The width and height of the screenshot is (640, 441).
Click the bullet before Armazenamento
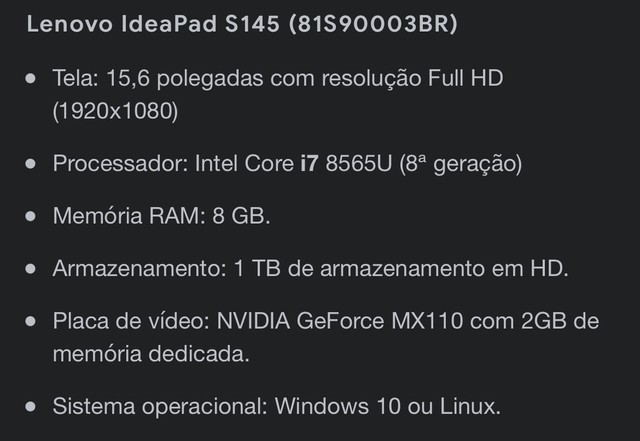[31, 269]
